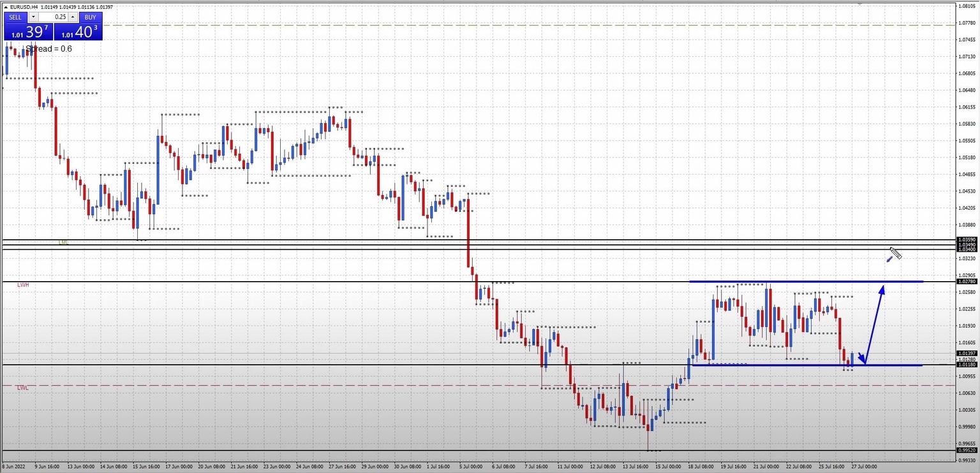Click the BUY button
The width and height of the screenshot is (980, 473).
[89, 17]
